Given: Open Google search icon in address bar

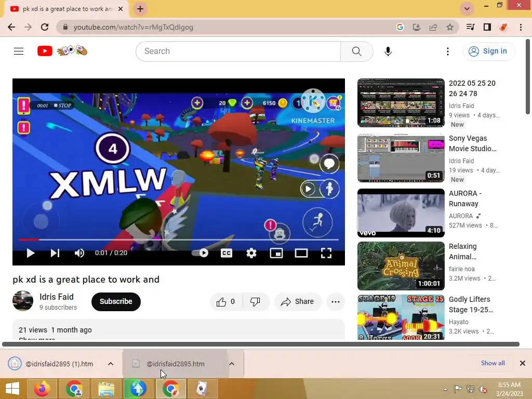Looking at the screenshot, I should [x=400, y=27].
